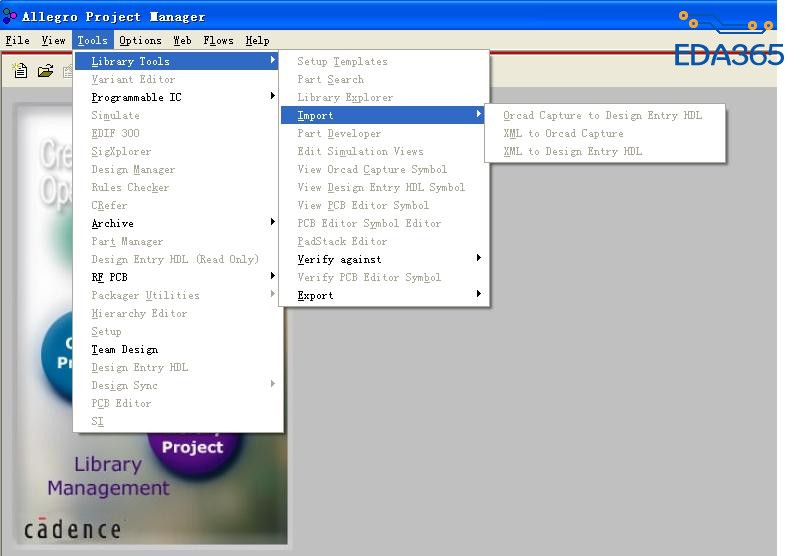Screen dimensions: 800x556
Task: Expand the RF PCB submenu
Action: (177, 277)
